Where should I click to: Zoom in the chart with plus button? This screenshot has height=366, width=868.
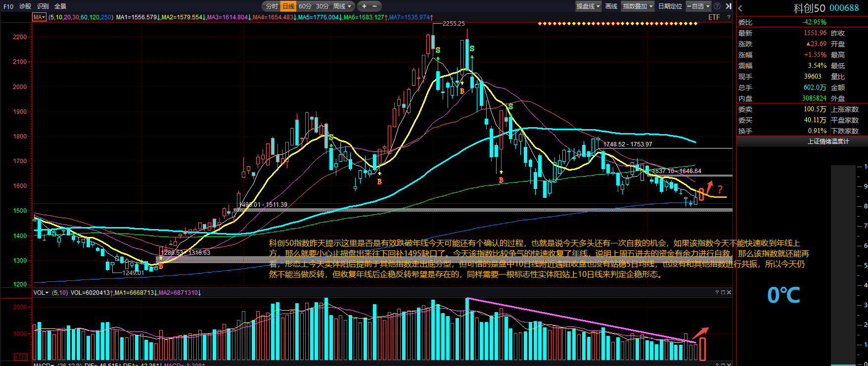pos(364,6)
